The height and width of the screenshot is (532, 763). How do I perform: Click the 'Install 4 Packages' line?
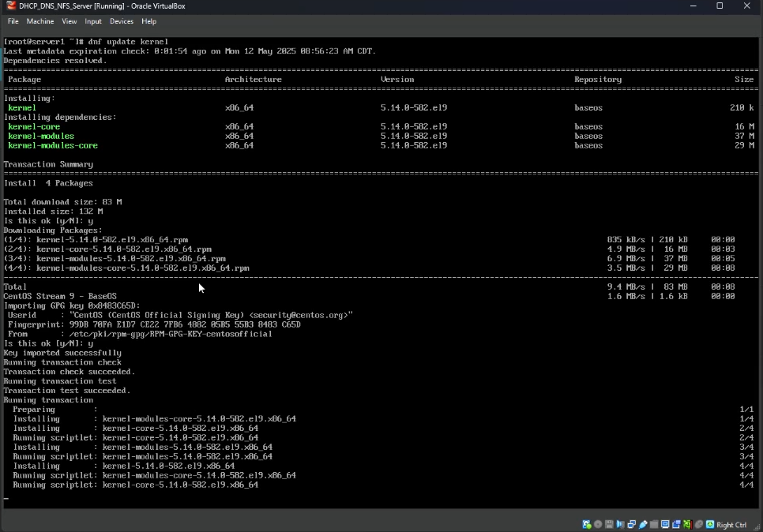pos(48,183)
